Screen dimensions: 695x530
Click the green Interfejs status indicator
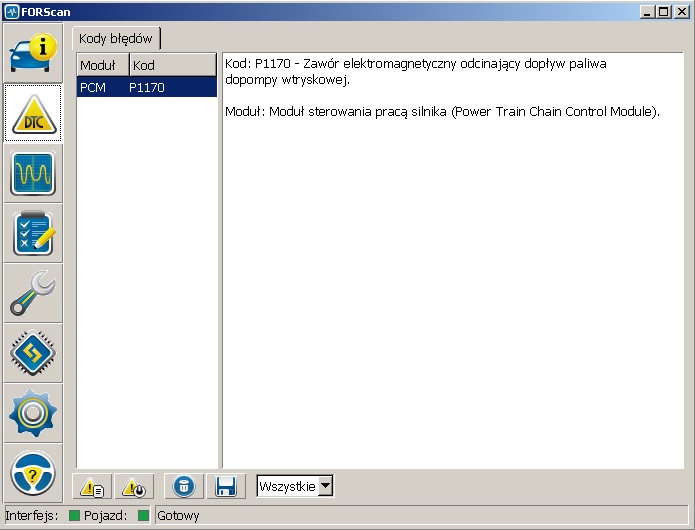pyautogui.click(x=74, y=516)
